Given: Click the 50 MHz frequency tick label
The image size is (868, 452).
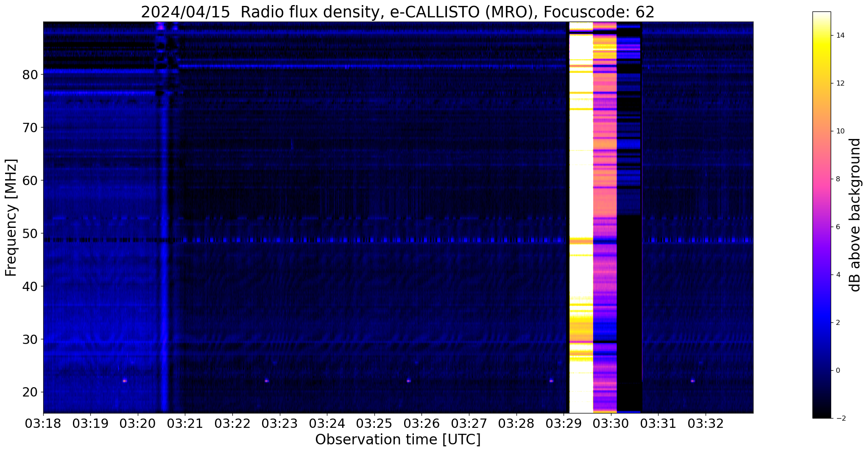Looking at the screenshot, I should pos(30,233).
